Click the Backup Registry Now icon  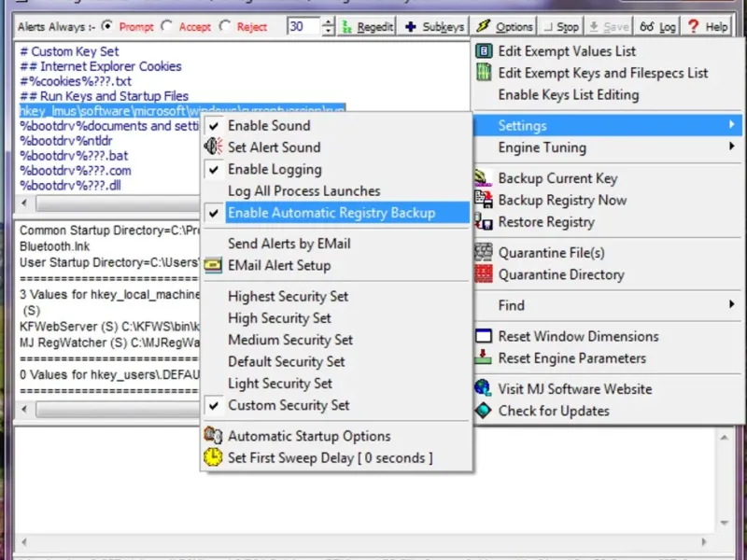click(x=484, y=200)
